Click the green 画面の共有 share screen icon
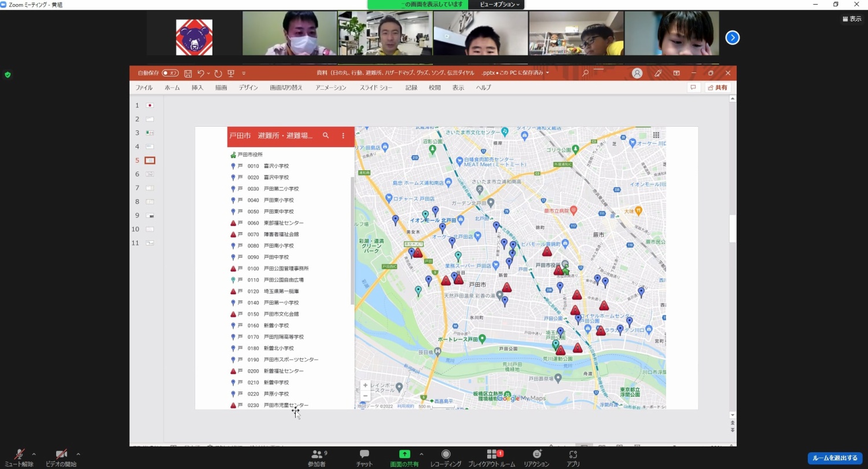 click(x=404, y=455)
